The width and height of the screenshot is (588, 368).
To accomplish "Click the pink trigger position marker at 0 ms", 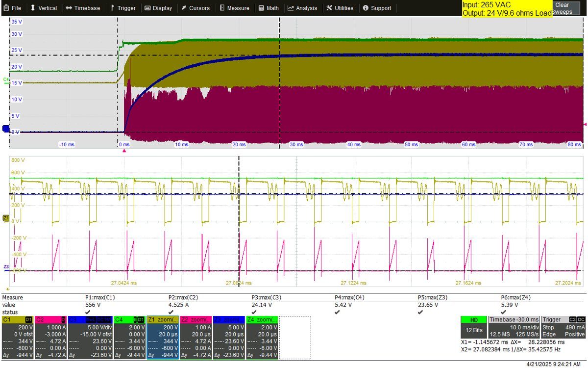I will pos(124,151).
